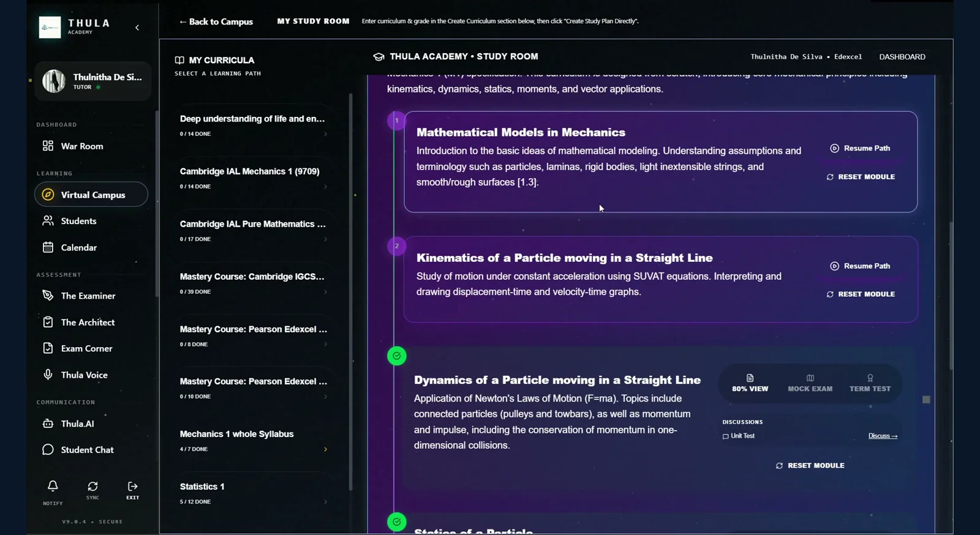Click the Sync refresh icon
Screen dimensions: 980x535
[x=92, y=486]
